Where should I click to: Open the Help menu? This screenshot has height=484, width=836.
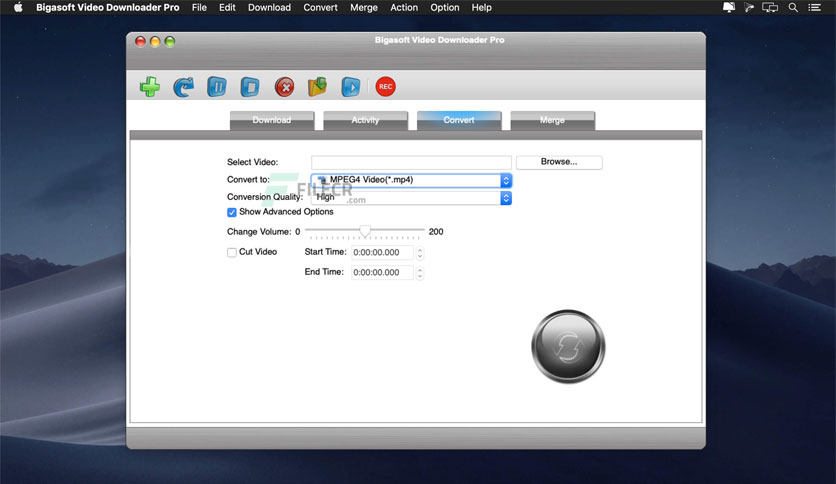[481, 7]
